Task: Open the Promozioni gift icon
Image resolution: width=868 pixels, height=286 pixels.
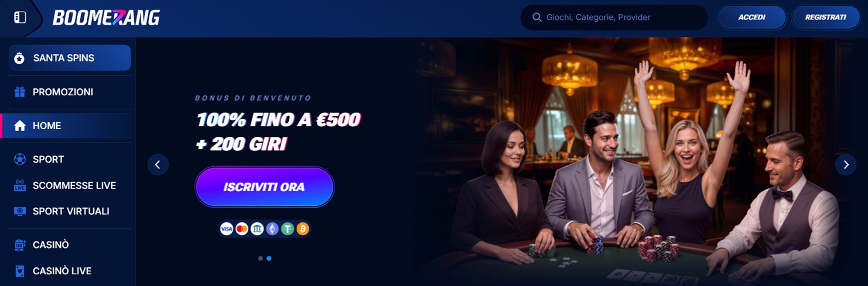Action: (x=20, y=92)
